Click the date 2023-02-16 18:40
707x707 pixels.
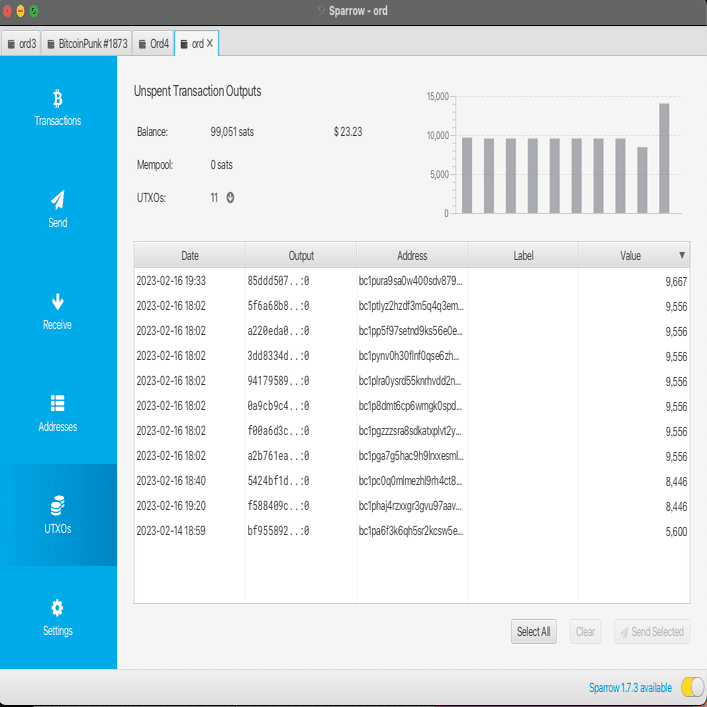171,481
